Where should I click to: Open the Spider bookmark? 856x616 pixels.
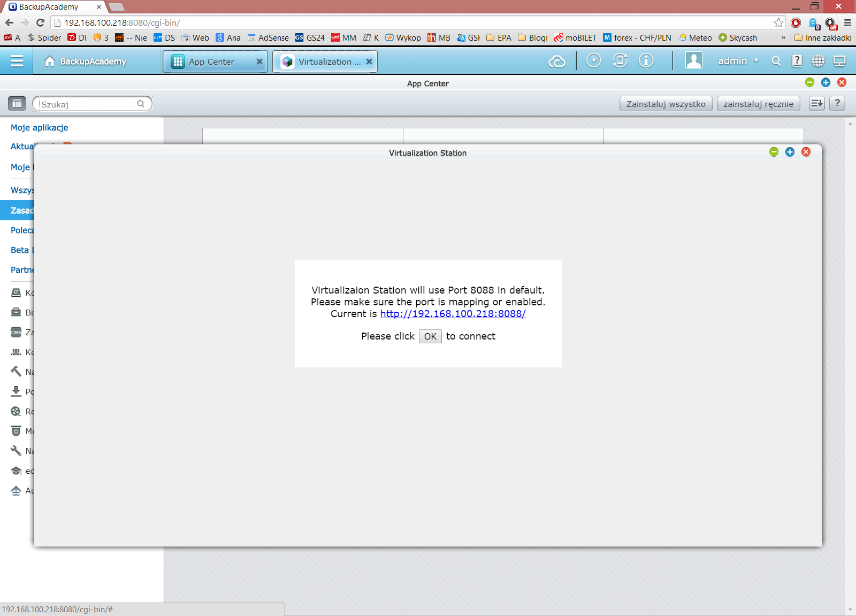pos(44,37)
